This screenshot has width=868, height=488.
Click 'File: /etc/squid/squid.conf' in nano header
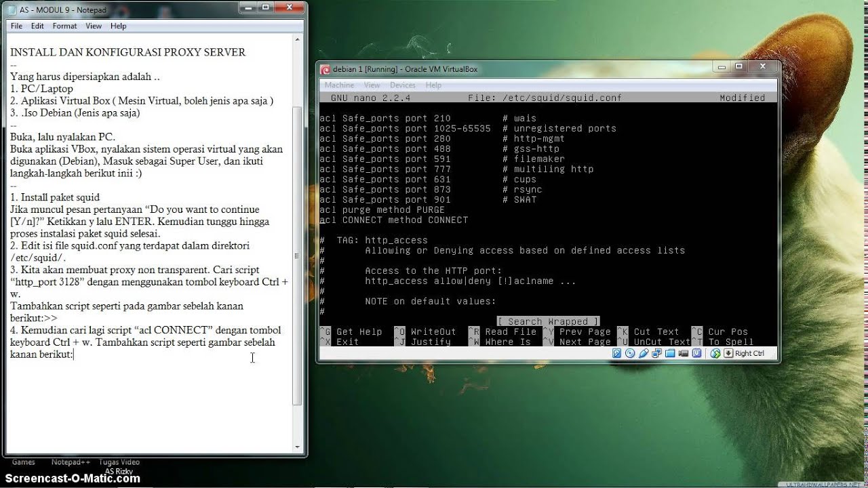545,98
